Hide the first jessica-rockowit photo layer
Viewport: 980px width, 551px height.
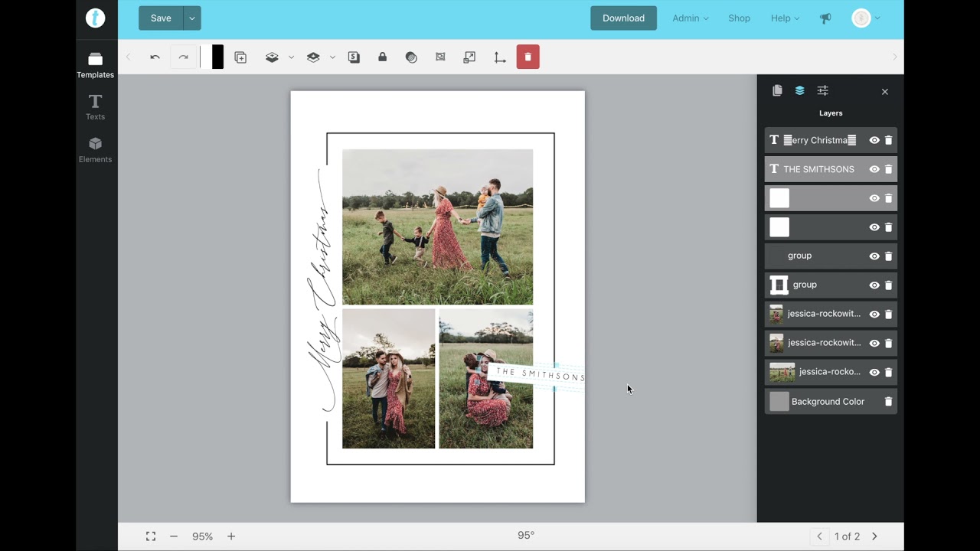click(874, 314)
